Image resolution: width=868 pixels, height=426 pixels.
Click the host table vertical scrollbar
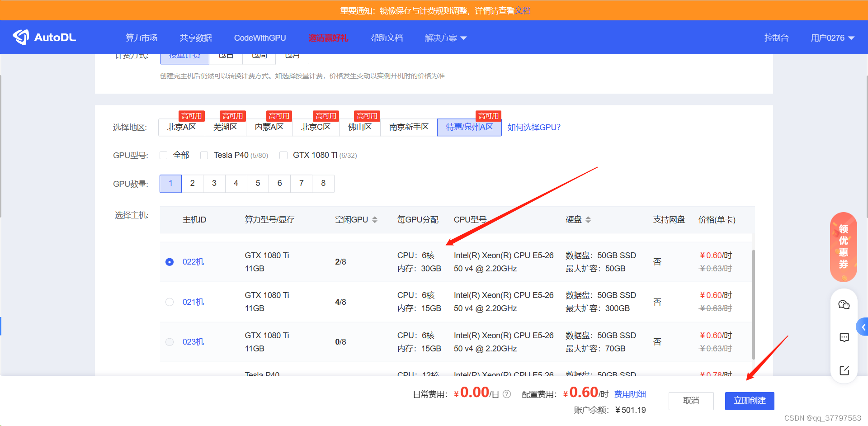coord(753,304)
